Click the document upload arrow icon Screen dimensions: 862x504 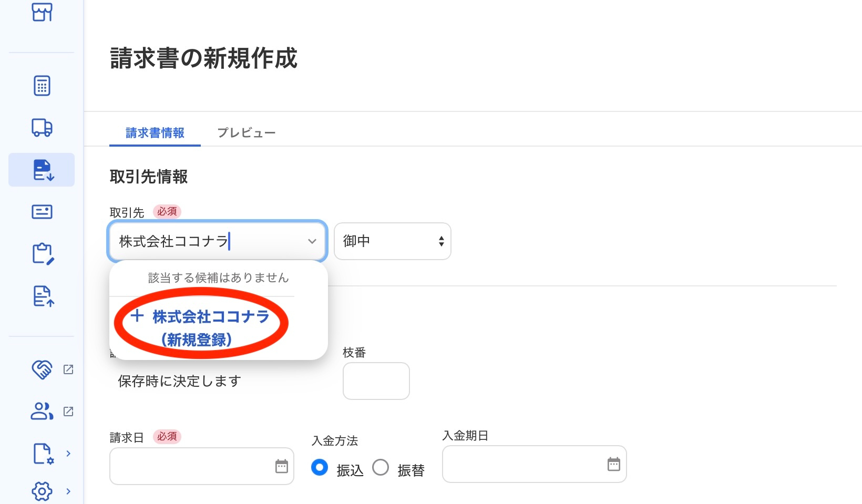pyautogui.click(x=43, y=296)
